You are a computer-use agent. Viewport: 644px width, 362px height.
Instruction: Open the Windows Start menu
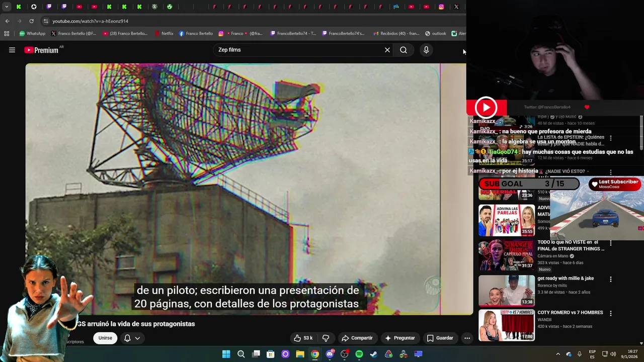[226, 354]
